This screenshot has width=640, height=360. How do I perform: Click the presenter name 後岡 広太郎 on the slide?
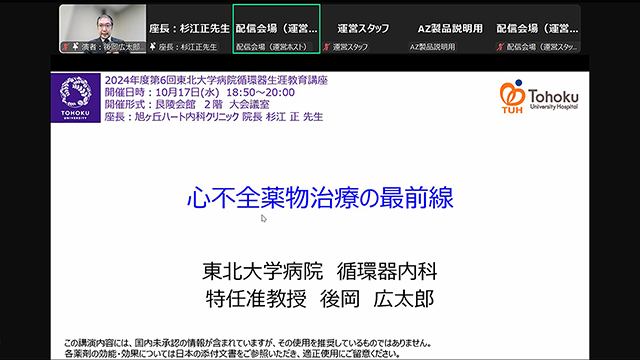(x=377, y=299)
